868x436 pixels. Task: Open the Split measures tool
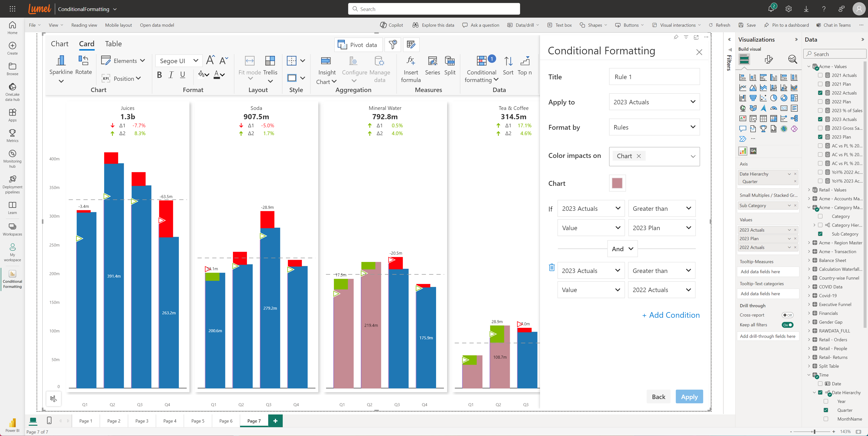click(x=450, y=61)
